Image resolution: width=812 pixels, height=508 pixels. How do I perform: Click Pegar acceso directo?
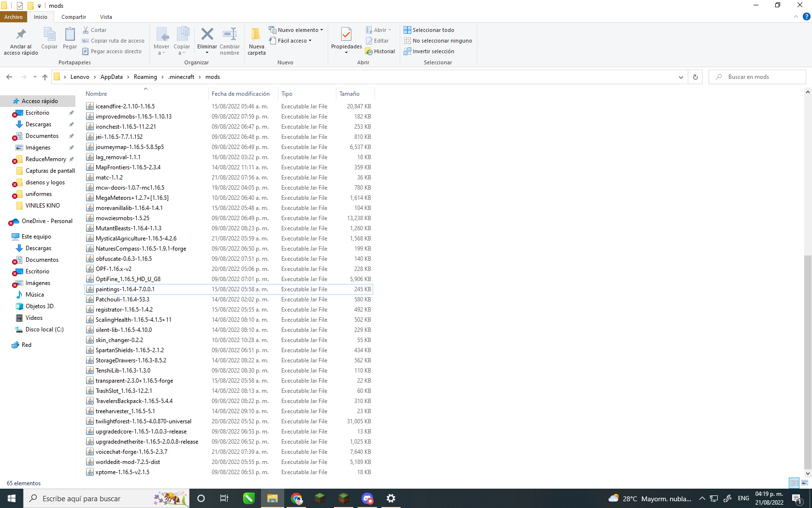tap(112, 51)
